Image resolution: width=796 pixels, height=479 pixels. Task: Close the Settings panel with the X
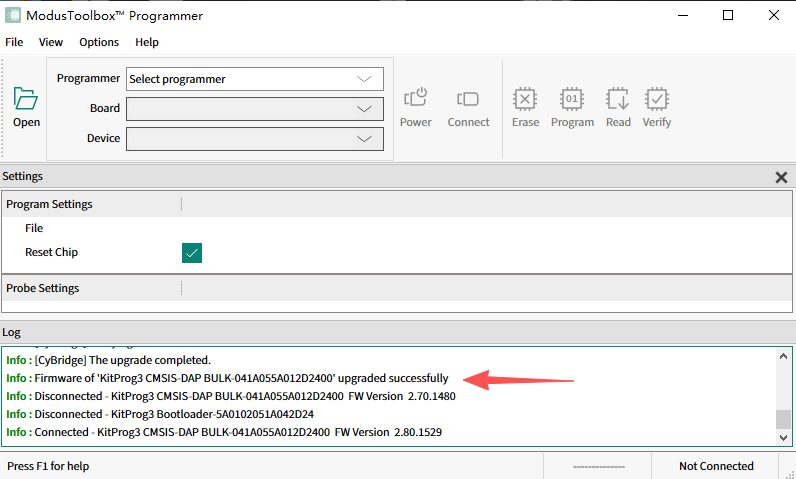point(781,177)
